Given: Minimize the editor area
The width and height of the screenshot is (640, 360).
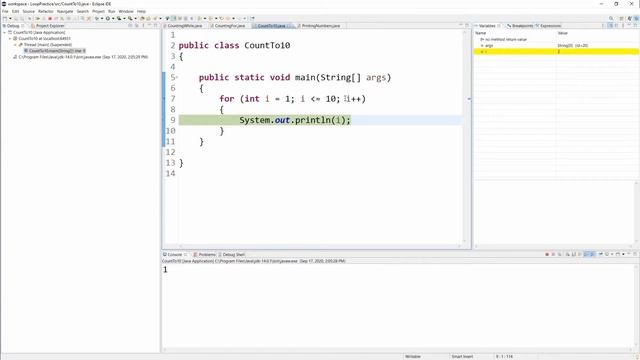Looking at the screenshot, I should coord(461,26).
